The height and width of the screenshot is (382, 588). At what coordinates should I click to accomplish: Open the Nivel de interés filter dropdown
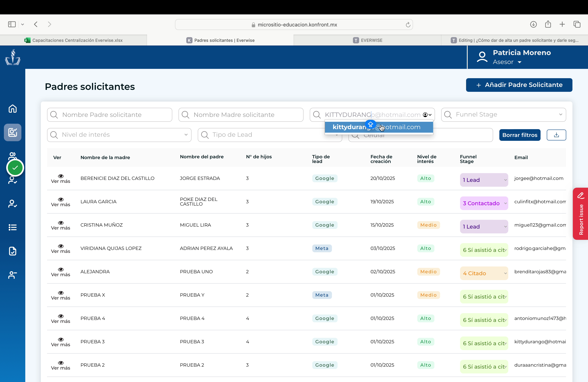click(119, 135)
